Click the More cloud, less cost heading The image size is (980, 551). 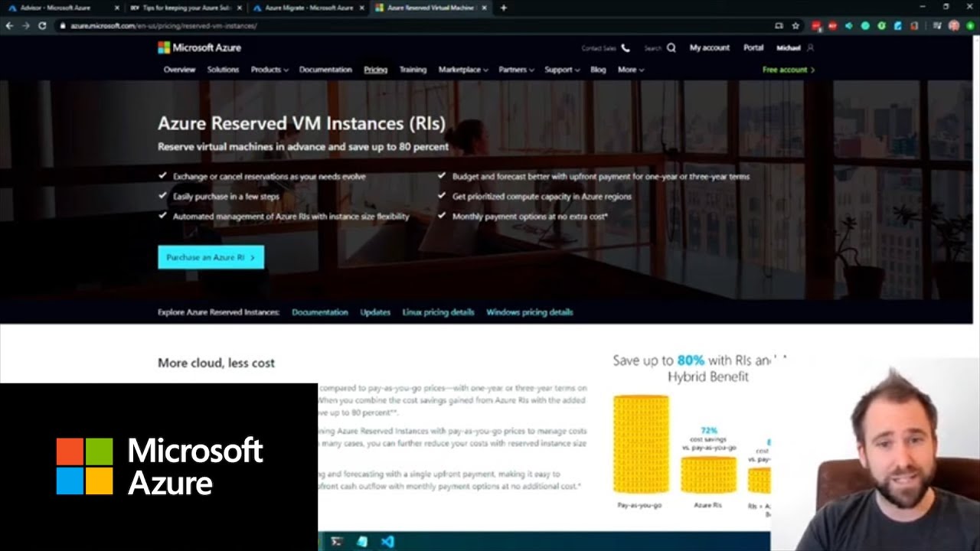click(216, 363)
